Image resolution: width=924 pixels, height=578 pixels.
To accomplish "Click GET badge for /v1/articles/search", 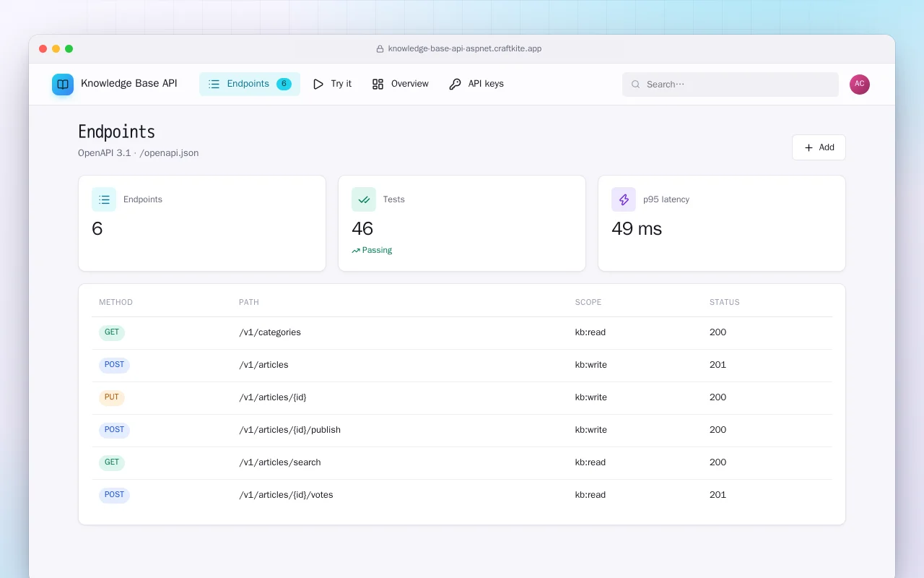I will pyautogui.click(x=112, y=462).
